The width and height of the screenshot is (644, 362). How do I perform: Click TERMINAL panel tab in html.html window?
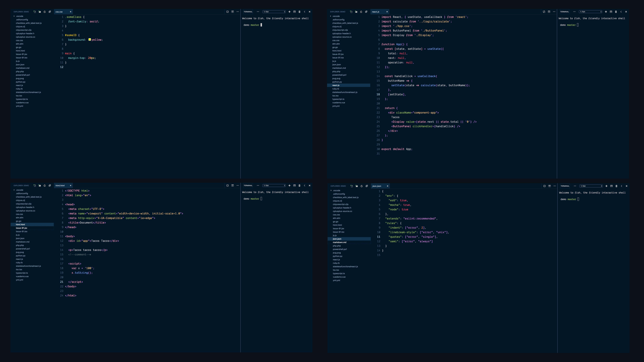pos(248,186)
